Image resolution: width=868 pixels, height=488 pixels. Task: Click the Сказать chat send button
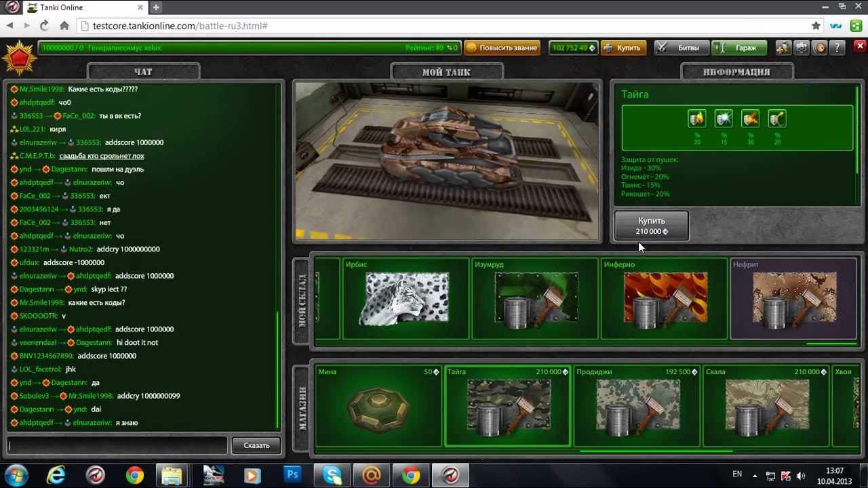(x=256, y=445)
